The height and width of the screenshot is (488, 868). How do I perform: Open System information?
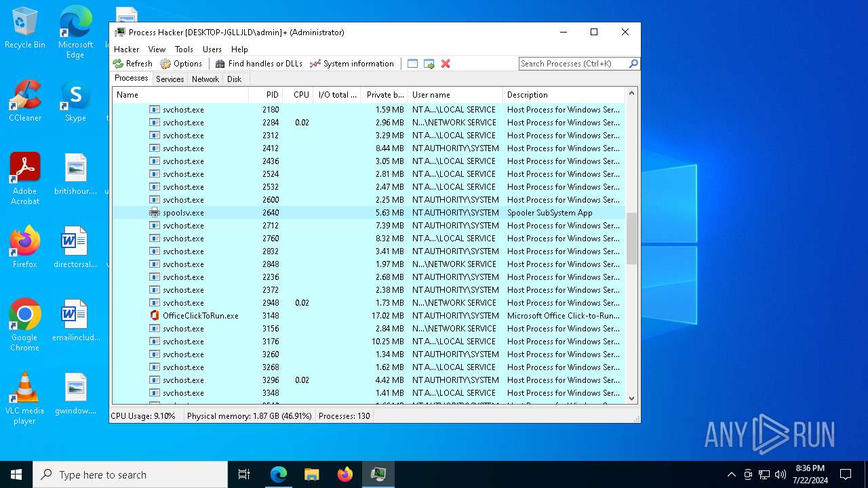351,64
